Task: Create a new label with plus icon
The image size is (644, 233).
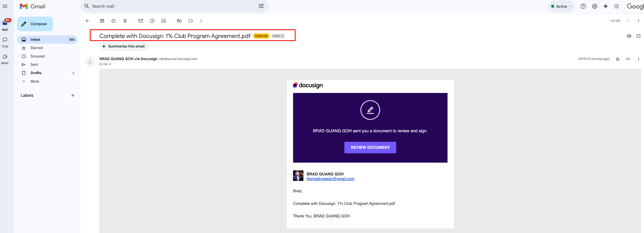Action: pyautogui.click(x=73, y=96)
